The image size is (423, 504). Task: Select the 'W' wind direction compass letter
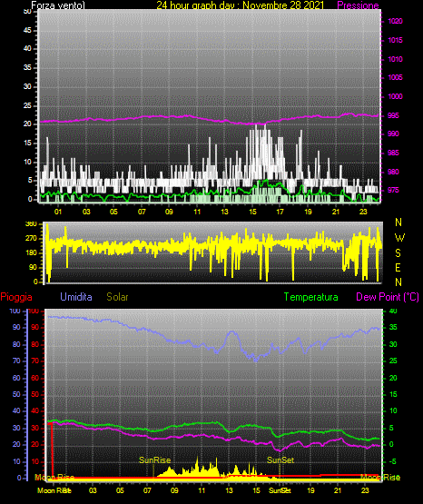(399, 238)
